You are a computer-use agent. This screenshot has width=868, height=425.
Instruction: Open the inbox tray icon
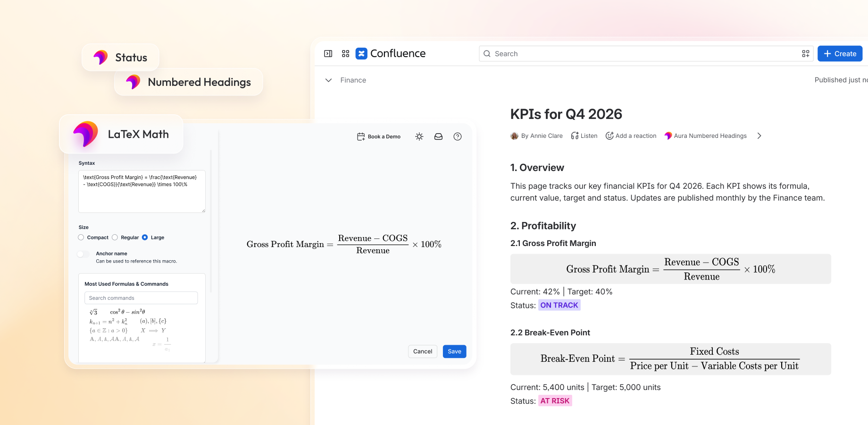438,136
